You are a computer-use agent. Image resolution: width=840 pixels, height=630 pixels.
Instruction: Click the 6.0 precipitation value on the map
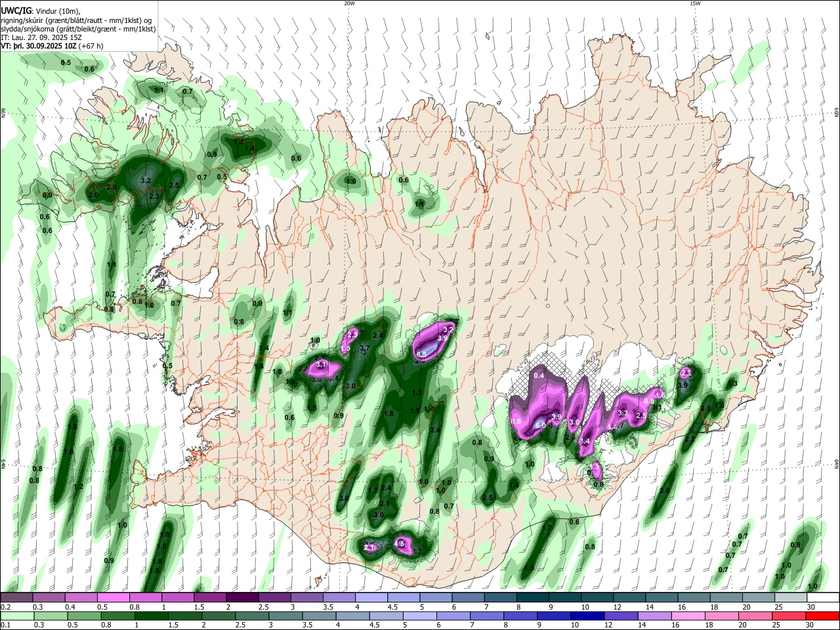(x=541, y=425)
